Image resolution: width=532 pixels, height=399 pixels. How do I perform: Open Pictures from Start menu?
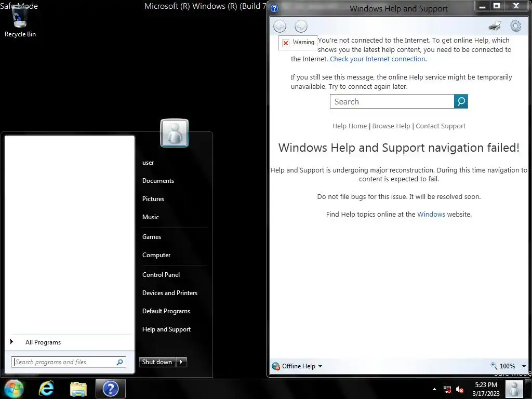coord(153,199)
